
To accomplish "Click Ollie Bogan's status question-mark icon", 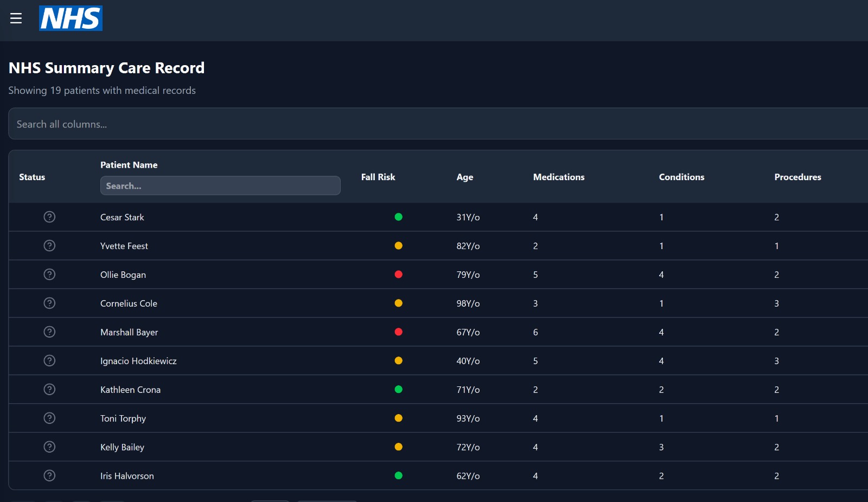I will (x=49, y=275).
